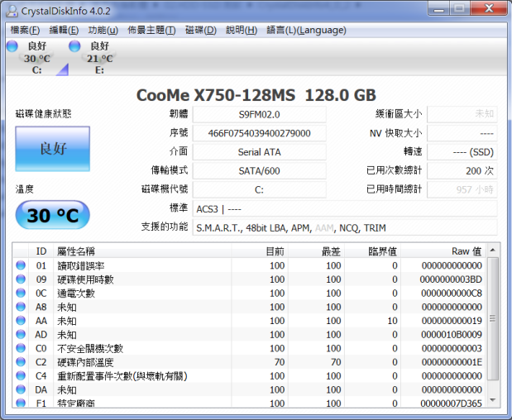Click the serial number field 466F0754039400279000
This screenshot has width=512, height=420.
[x=259, y=133]
